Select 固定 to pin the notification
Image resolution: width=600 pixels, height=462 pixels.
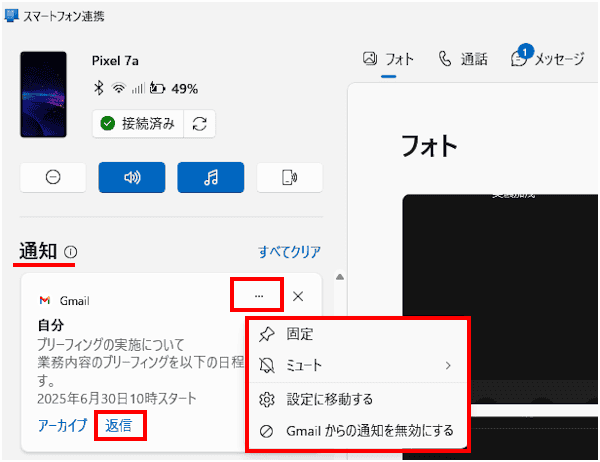pos(358,334)
